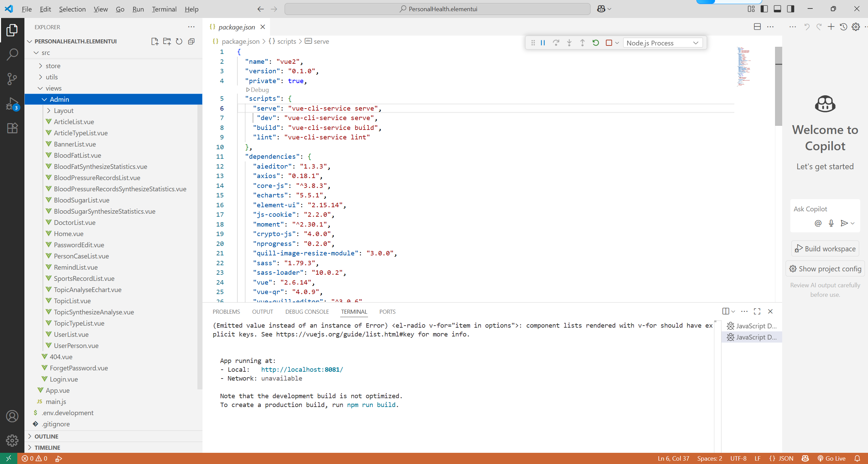The image size is (868, 464).
Task: Toggle the bottom panel visibility
Action: pos(777,9)
